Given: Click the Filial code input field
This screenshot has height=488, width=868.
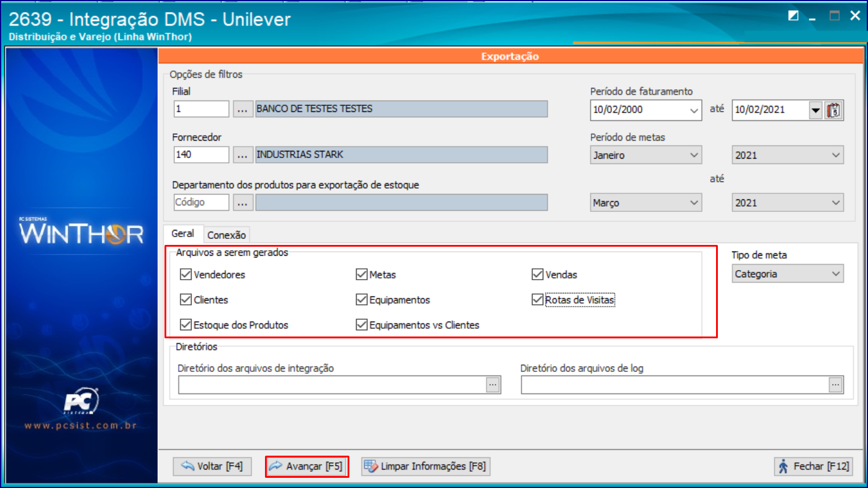Looking at the screenshot, I should (x=202, y=109).
